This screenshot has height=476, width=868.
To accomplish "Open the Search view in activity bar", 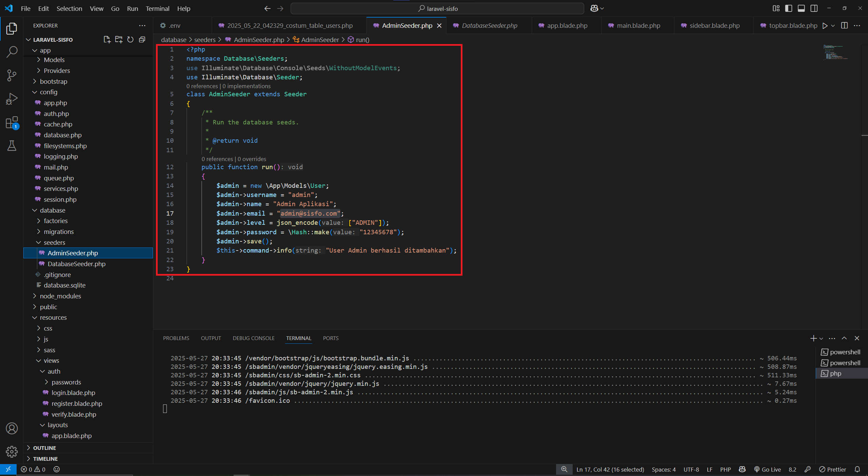I will [x=12, y=52].
